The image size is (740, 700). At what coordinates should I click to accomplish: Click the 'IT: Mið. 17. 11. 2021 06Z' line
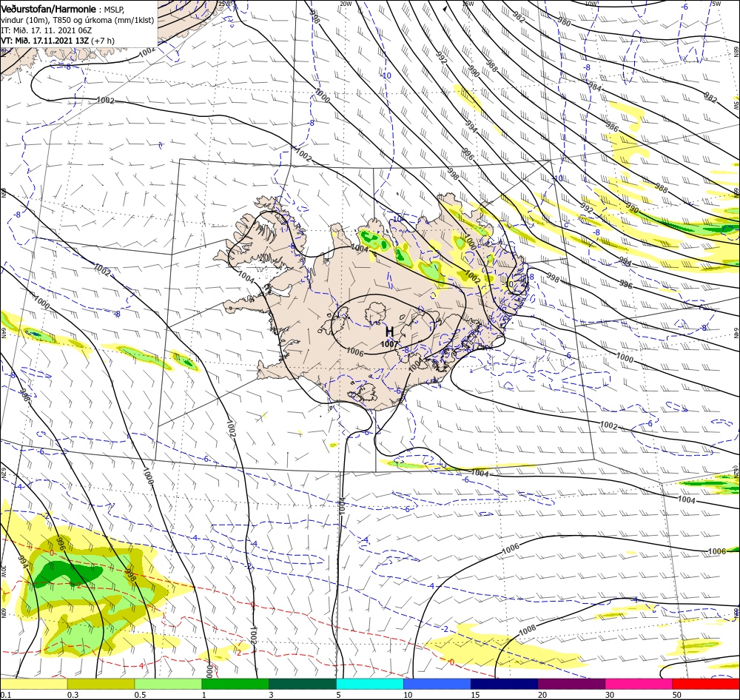(x=46, y=30)
